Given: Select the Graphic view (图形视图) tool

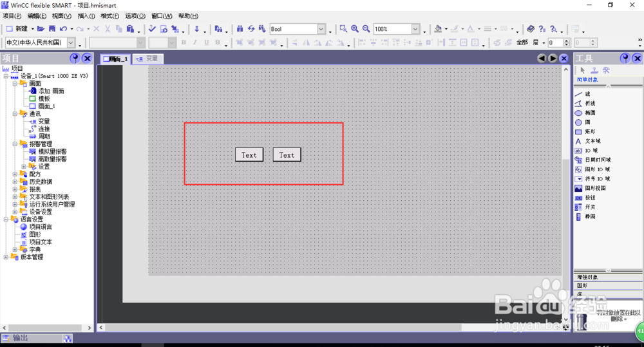Looking at the screenshot, I should pyautogui.click(x=590, y=188).
